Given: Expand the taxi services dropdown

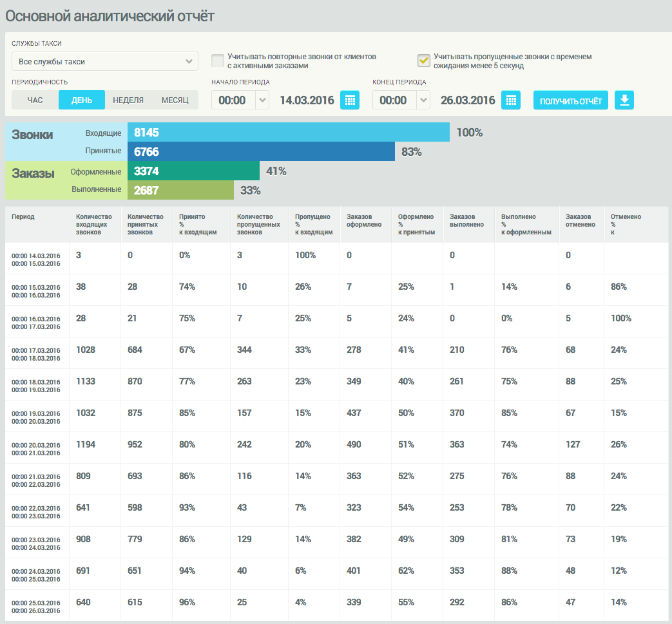Looking at the screenshot, I should click(105, 62).
